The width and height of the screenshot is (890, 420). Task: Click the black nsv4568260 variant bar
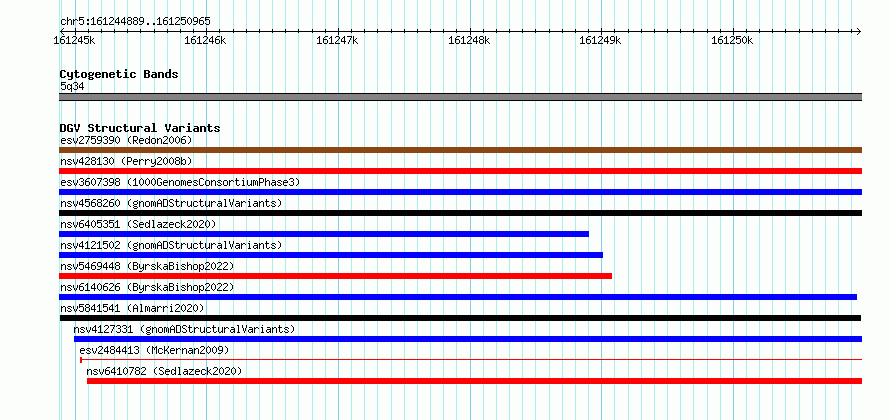[460, 213]
